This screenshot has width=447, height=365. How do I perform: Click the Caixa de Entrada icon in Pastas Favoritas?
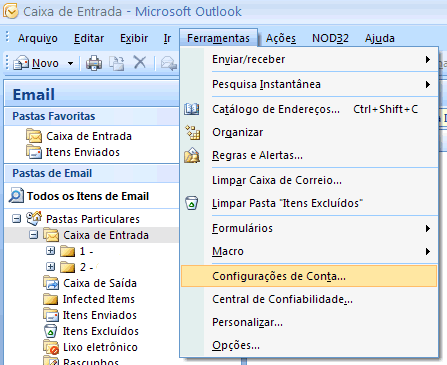coord(34,136)
